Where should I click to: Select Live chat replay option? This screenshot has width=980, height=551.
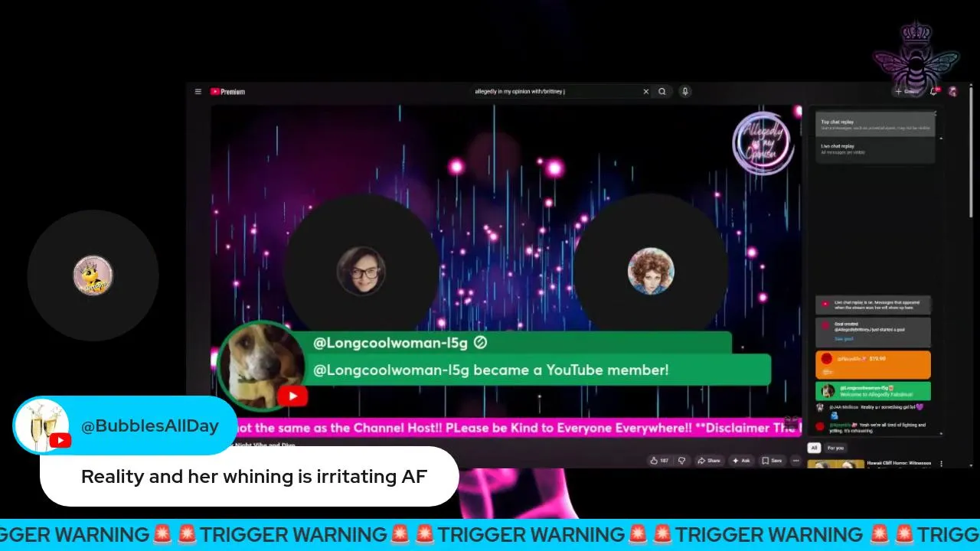(x=875, y=148)
